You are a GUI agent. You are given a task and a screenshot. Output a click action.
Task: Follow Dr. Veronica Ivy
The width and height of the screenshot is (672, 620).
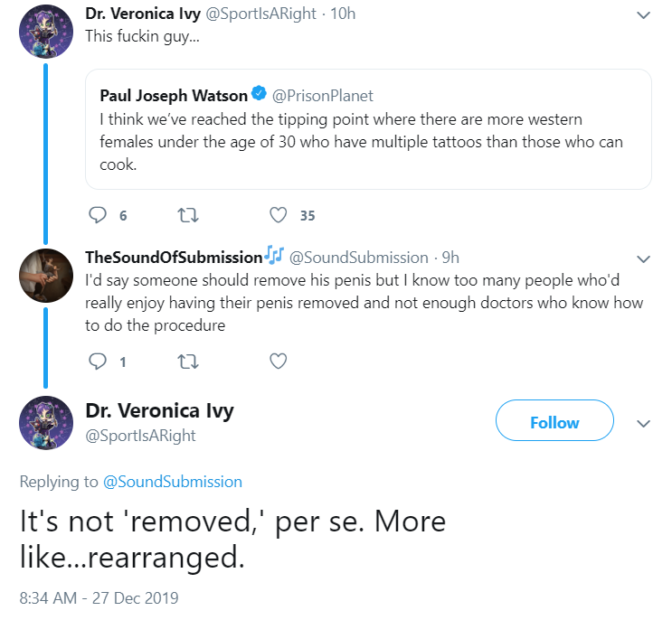554,422
